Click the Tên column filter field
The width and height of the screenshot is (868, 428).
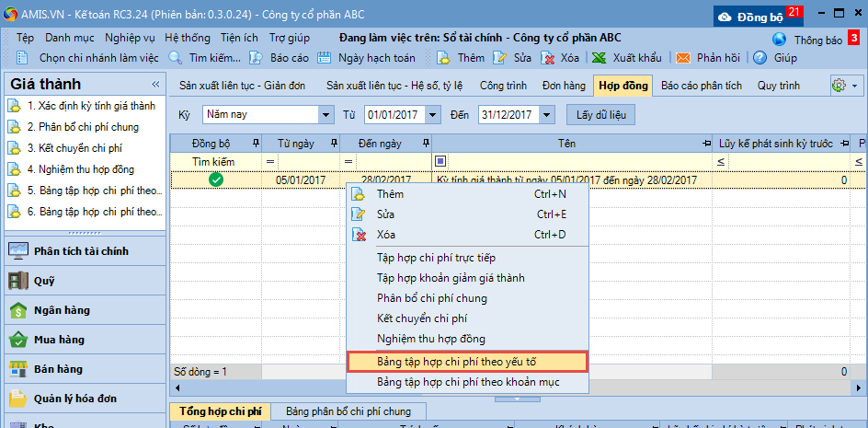(570, 162)
